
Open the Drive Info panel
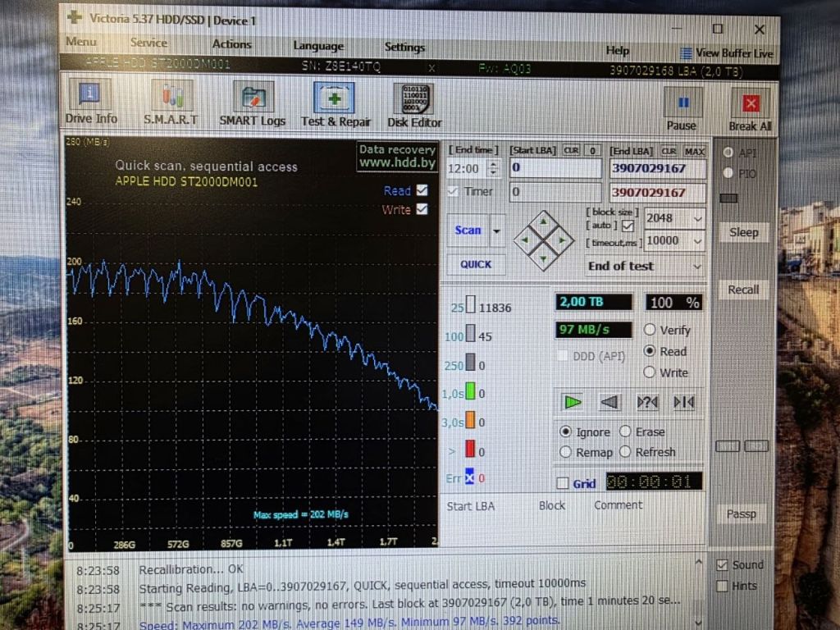click(91, 103)
